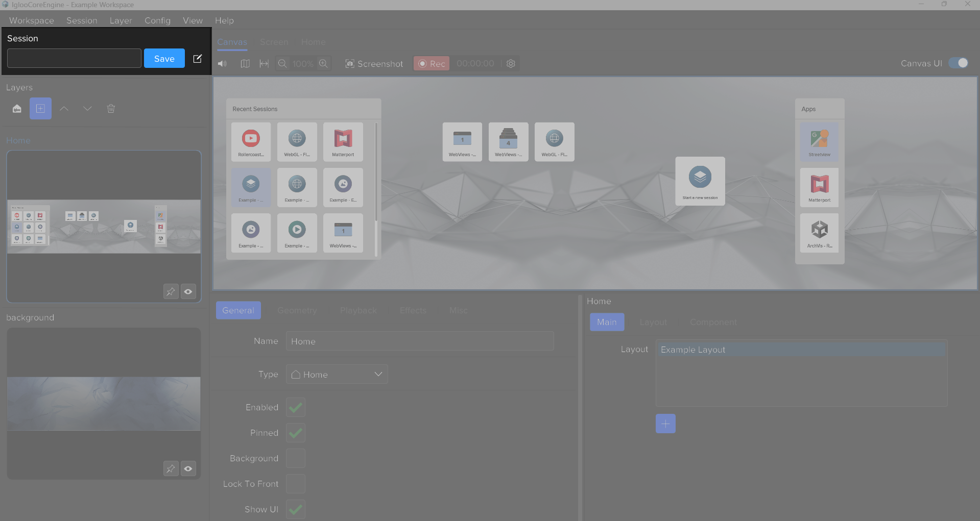Zoom in using the magnifier plus icon
Screen dimensions: 980x521
click(323, 63)
